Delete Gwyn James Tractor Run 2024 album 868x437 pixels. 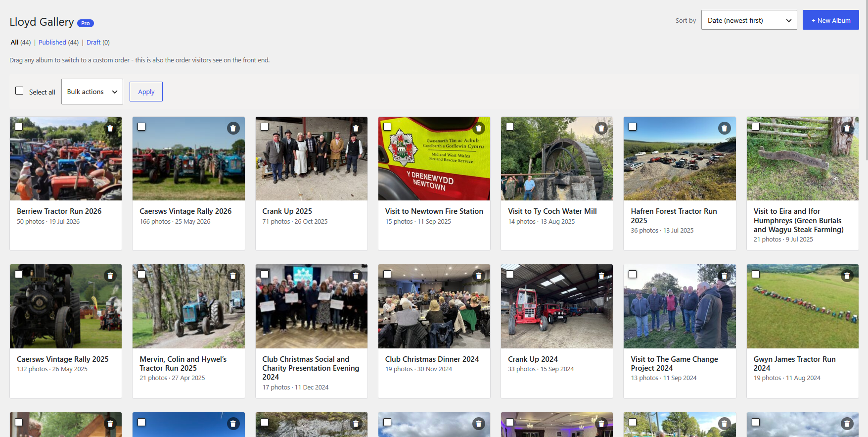point(847,276)
